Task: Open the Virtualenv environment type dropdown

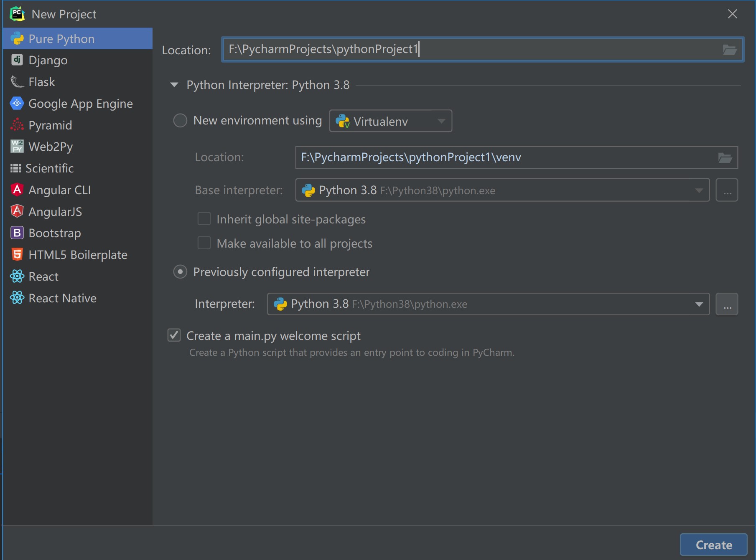Action: click(390, 121)
